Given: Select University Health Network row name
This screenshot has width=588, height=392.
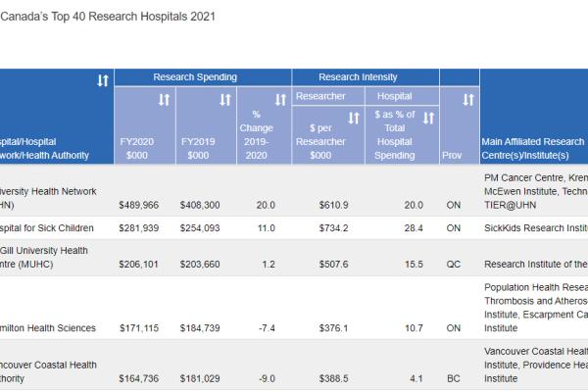Looking at the screenshot, I should [x=48, y=198].
